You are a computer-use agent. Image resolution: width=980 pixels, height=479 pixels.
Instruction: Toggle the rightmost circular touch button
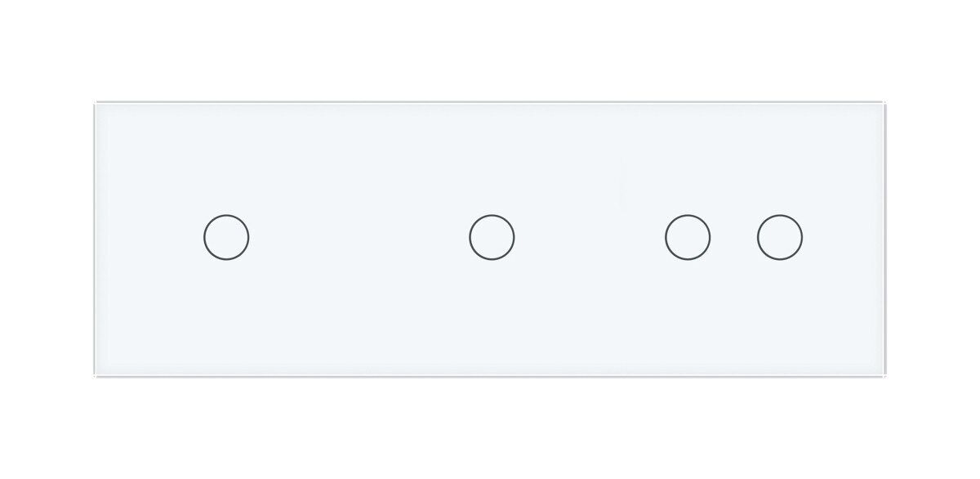coord(780,238)
